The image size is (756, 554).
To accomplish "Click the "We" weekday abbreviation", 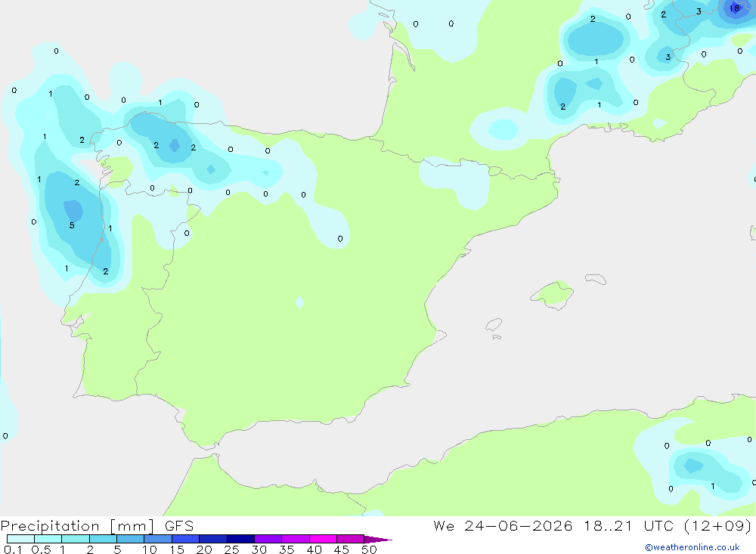I will (444, 525).
